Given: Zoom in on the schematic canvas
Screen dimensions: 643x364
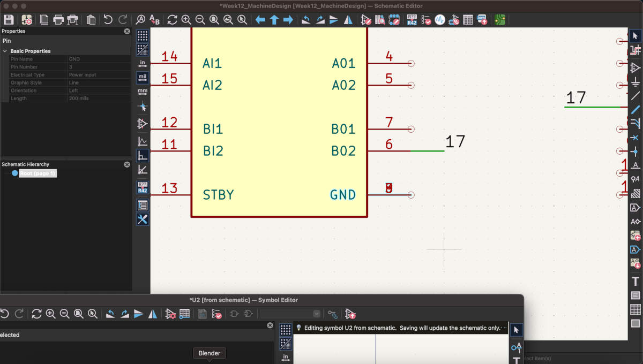Looking at the screenshot, I should pos(186,20).
